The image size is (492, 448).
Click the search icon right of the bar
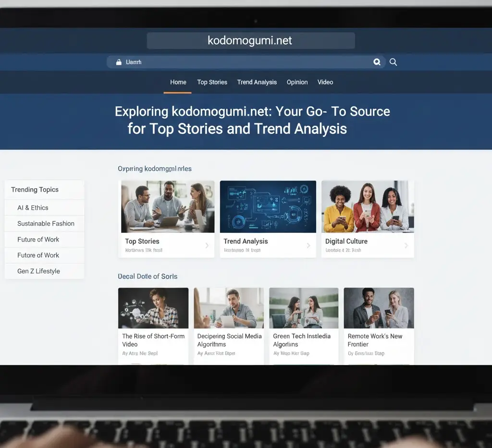coord(393,62)
